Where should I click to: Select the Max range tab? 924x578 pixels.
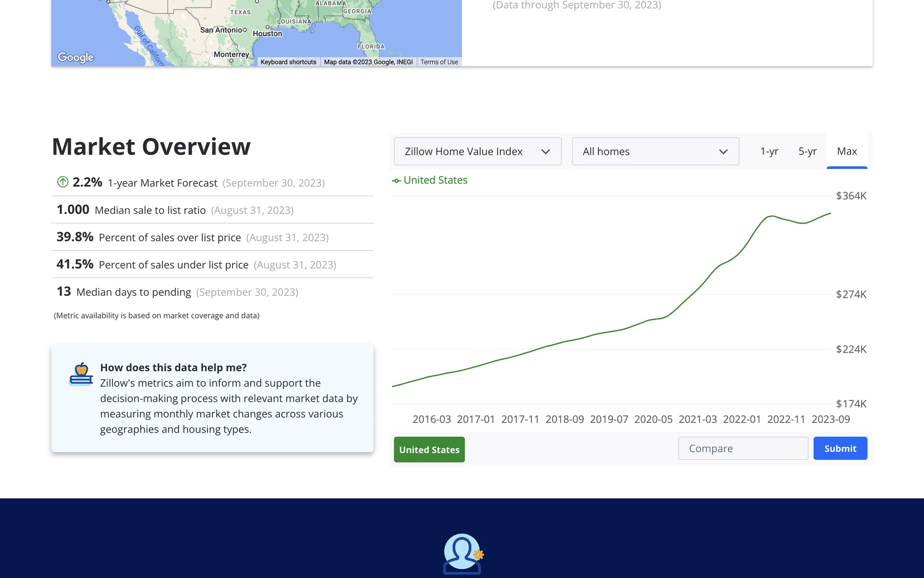847,152
